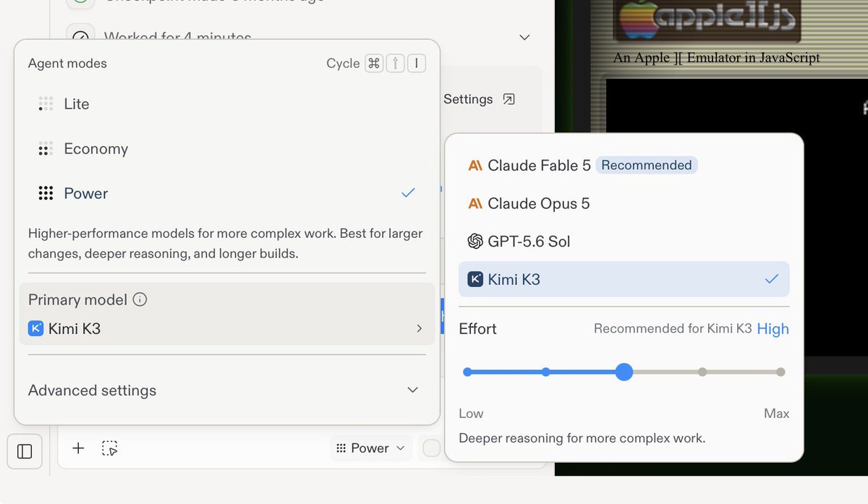The height and width of the screenshot is (504, 868).
Task: Click the Effort slider handle
Action: (624, 372)
